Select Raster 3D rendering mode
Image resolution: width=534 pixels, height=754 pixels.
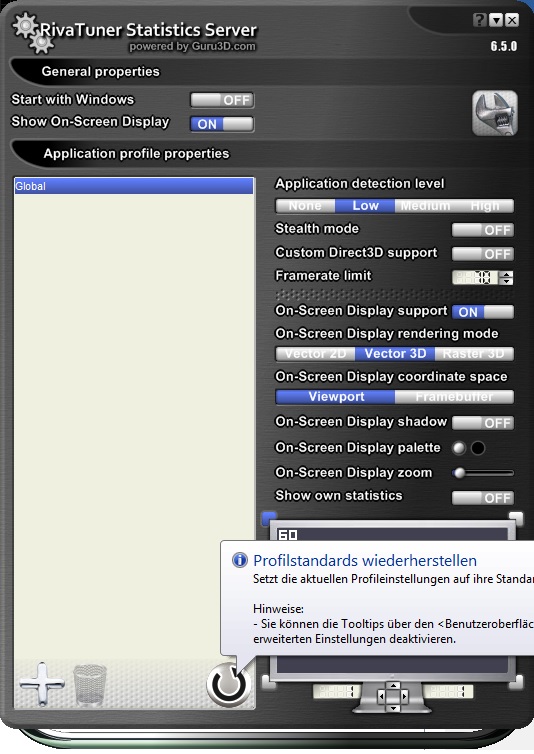point(474,354)
